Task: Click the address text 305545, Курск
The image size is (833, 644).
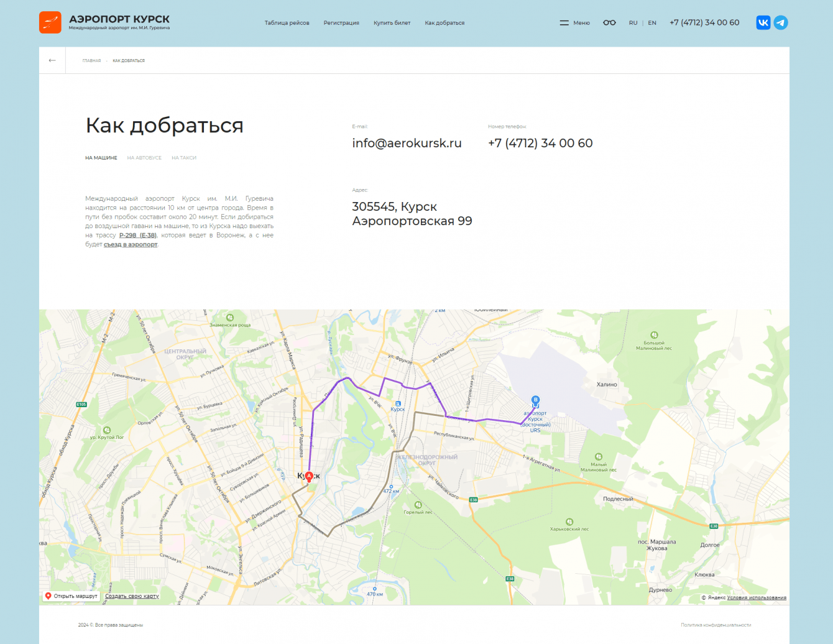Action: point(394,206)
